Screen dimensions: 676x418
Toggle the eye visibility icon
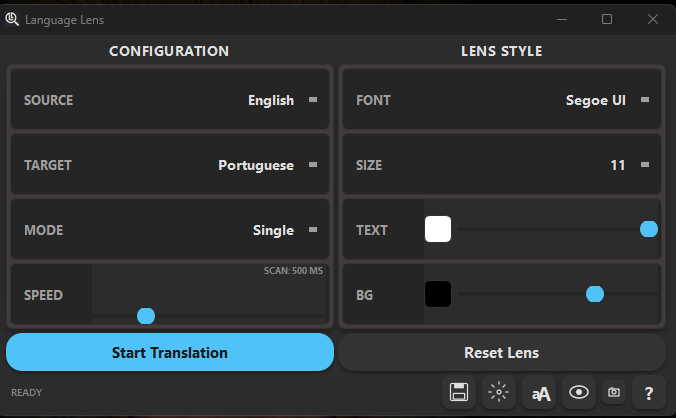579,392
